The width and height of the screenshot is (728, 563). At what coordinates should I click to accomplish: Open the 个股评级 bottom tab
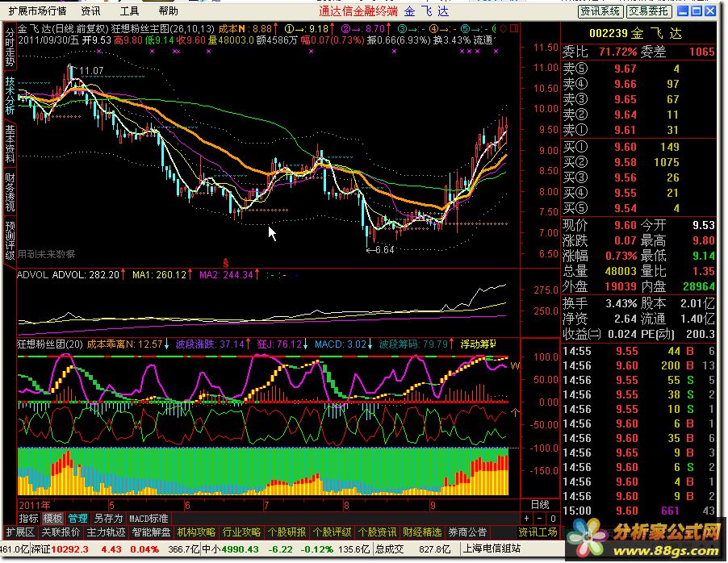click(332, 532)
